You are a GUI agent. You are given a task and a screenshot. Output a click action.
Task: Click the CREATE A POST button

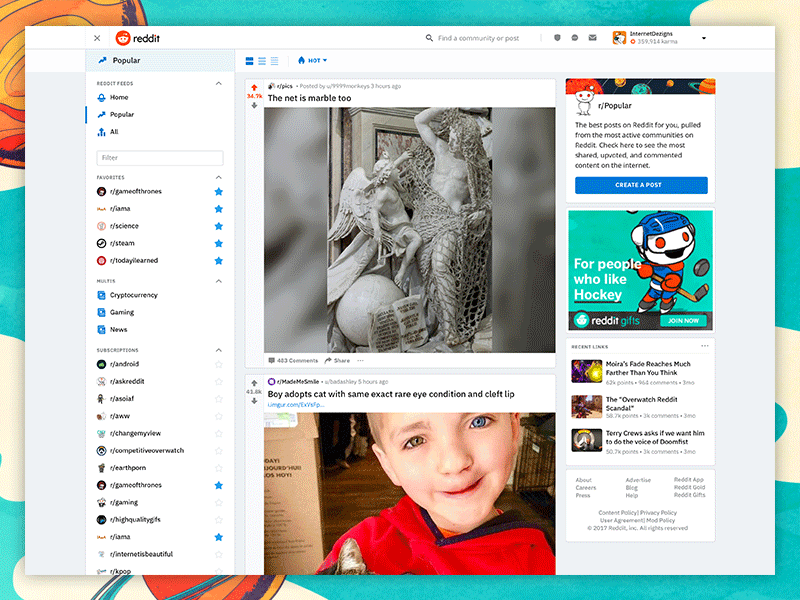(641, 185)
